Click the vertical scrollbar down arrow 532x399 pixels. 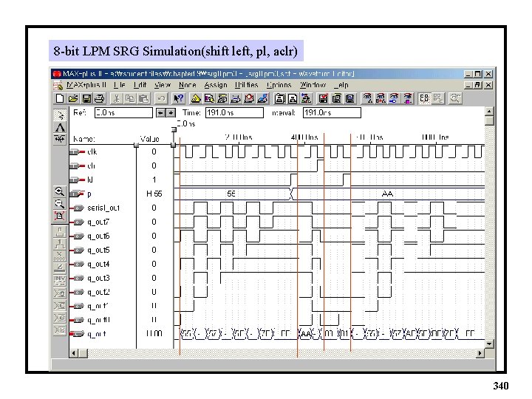[489, 344]
